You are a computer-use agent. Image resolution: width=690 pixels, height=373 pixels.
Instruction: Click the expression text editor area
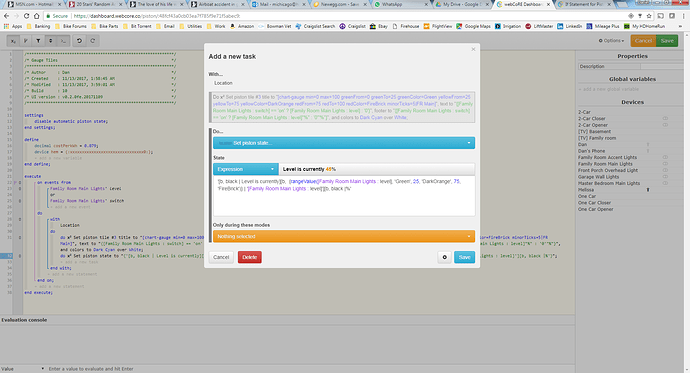(344, 196)
